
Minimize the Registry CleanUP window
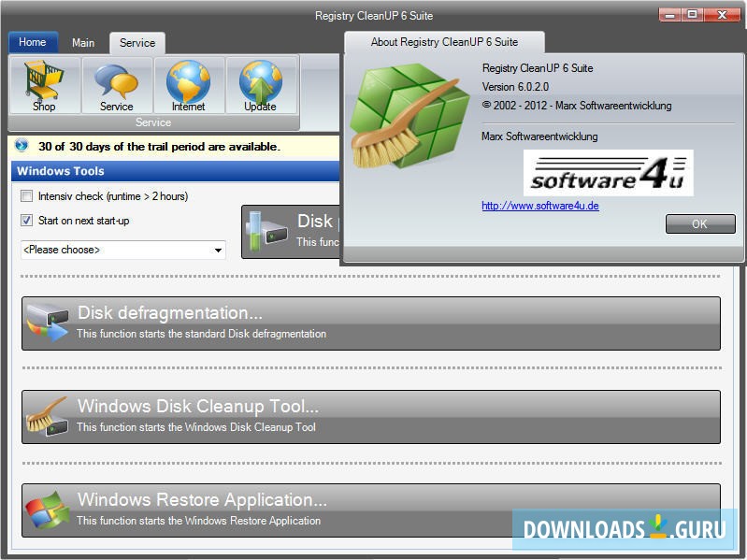669,15
